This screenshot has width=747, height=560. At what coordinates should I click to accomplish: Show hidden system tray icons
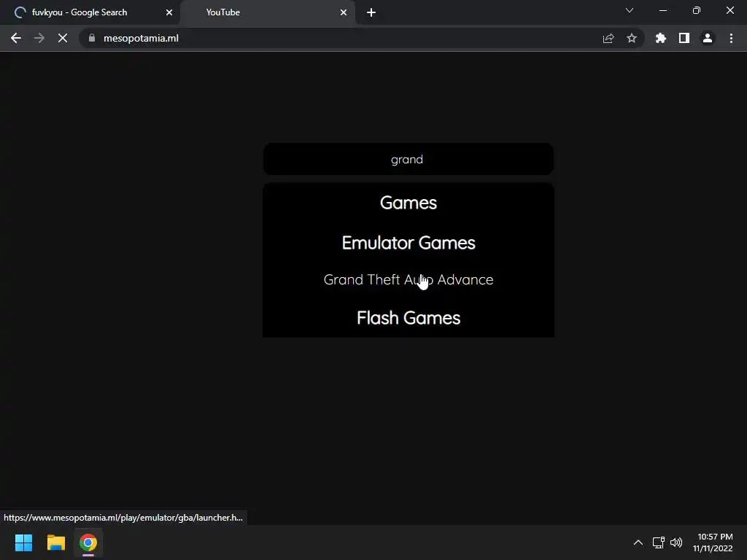click(638, 542)
